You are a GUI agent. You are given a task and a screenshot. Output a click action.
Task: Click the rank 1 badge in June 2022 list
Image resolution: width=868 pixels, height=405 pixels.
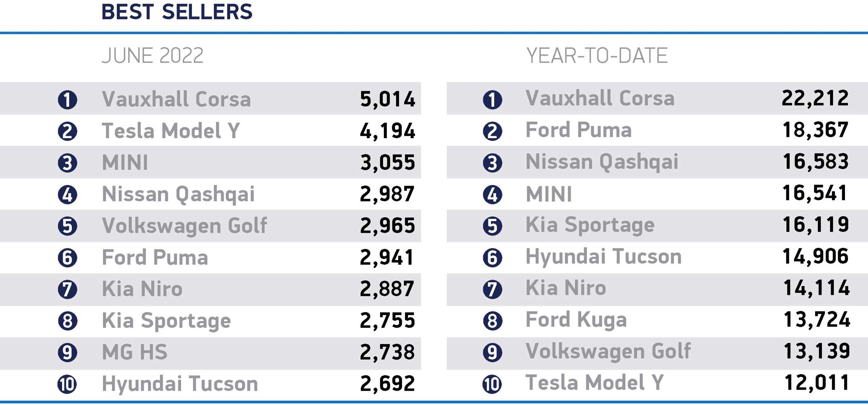click(x=67, y=100)
